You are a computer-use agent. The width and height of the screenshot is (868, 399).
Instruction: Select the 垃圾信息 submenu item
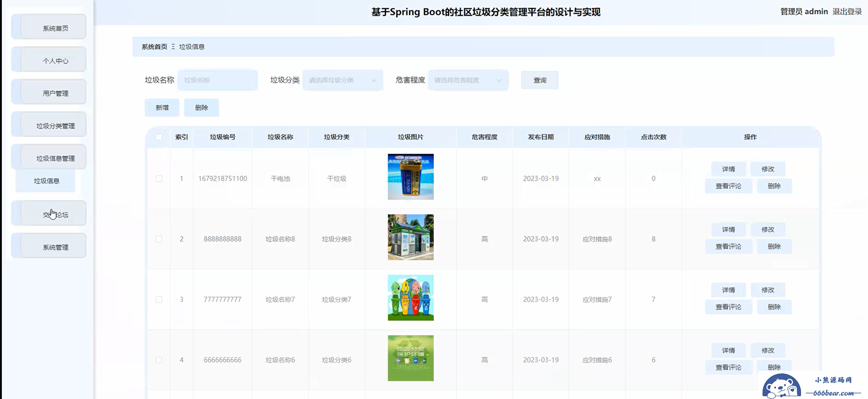tap(47, 181)
